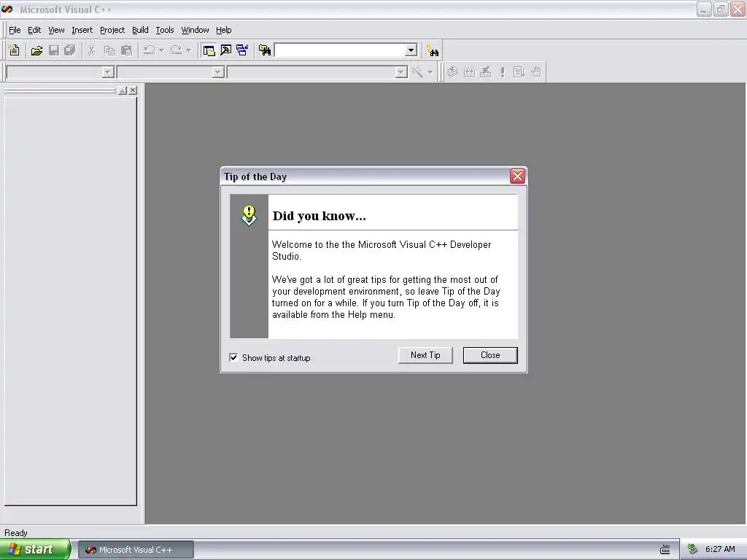Uncheck Show tips at startup
The image size is (747, 560).
pyautogui.click(x=233, y=357)
